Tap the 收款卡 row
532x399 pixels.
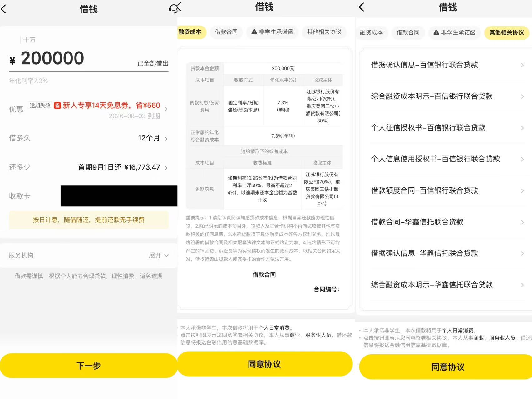coord(89,196)
